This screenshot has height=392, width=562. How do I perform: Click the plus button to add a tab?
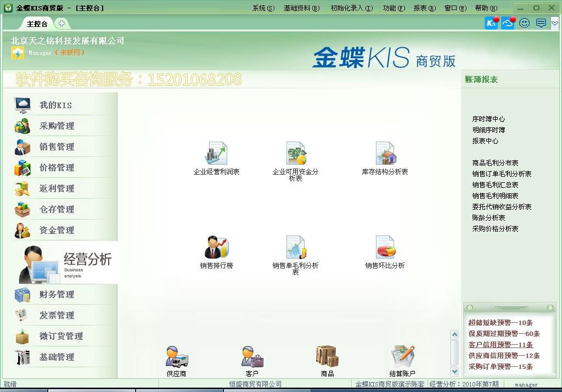click(62, 24)
